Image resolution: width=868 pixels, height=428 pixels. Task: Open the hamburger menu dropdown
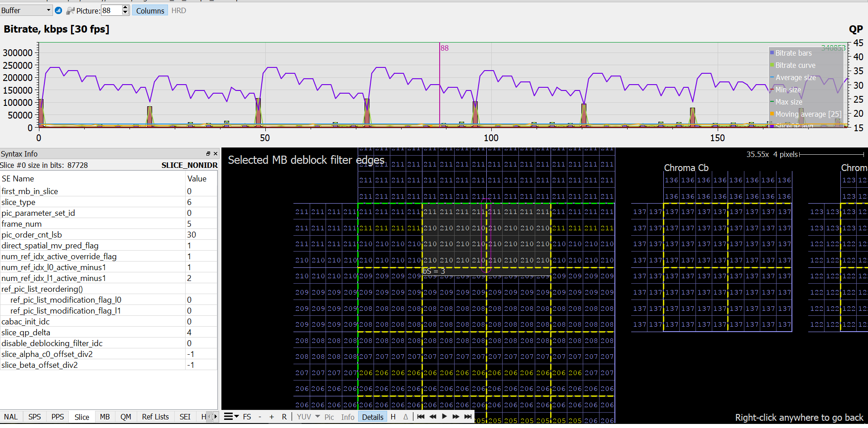click(x=231, y=417)
